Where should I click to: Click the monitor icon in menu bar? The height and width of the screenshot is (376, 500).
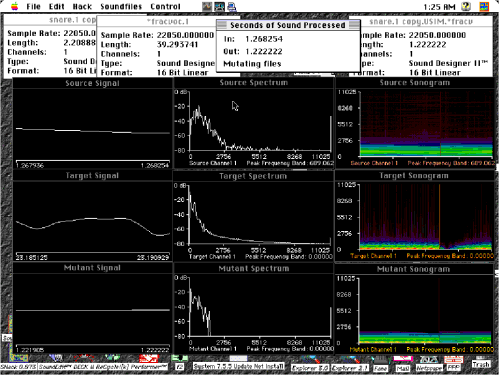219,6
